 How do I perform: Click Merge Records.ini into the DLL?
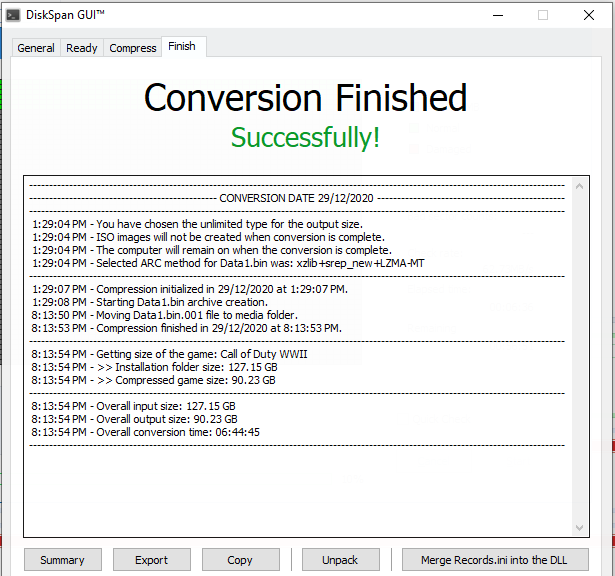click(495, 560)
